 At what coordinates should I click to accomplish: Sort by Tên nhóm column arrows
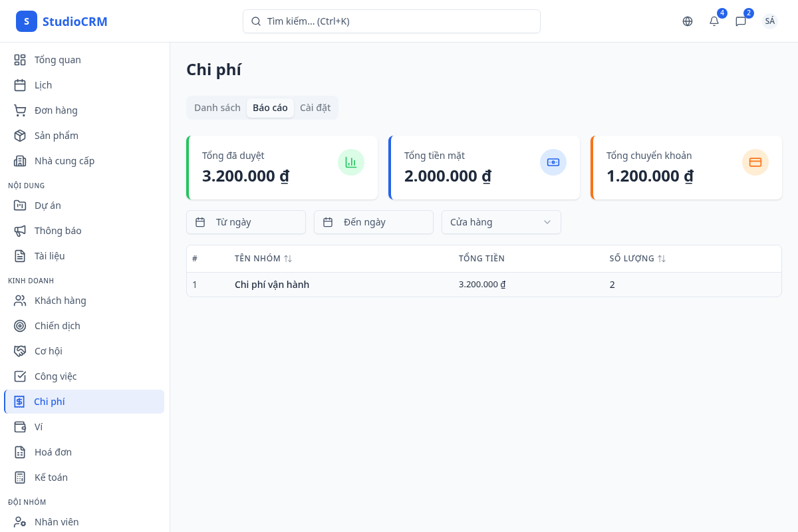point(288,259)
